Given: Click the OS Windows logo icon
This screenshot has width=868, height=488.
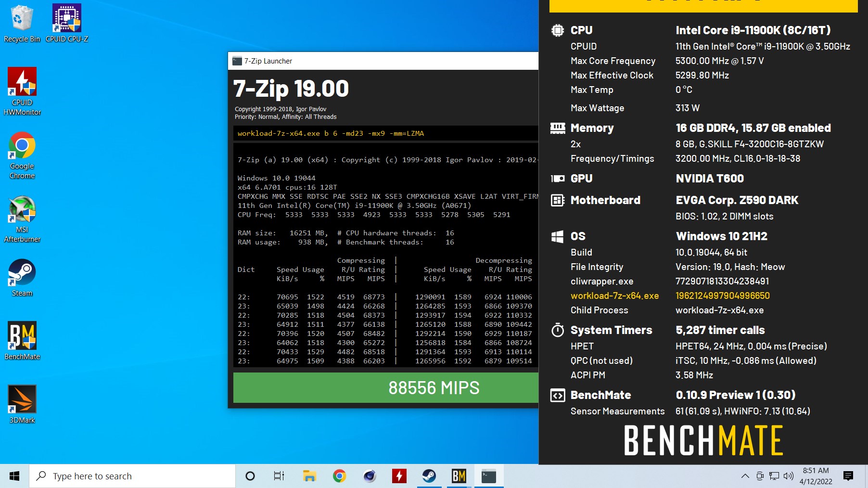Looking at the screenshot, I should pos(557,236).
